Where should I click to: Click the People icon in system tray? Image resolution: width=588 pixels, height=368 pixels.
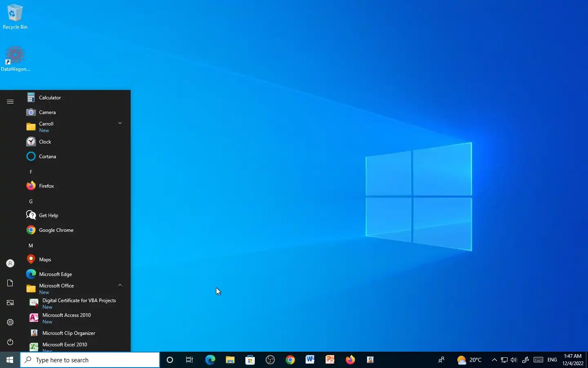click(441, 360)
